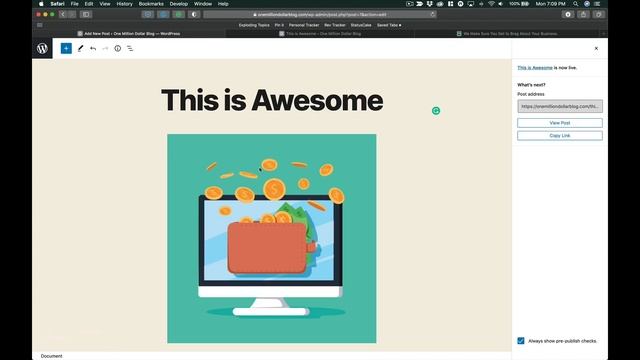This screenshot has height=360, width=640.
Task: Open the History menu
Action: coord(124,4)
